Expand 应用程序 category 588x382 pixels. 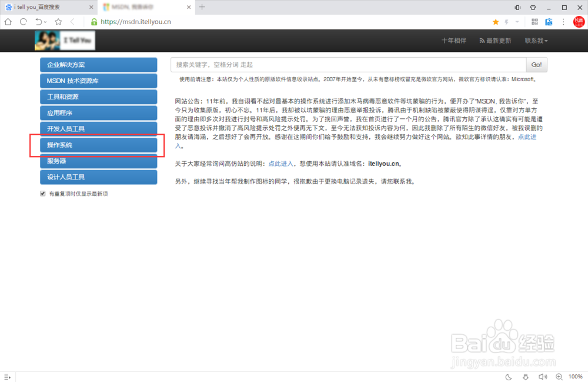pos(99,113)
